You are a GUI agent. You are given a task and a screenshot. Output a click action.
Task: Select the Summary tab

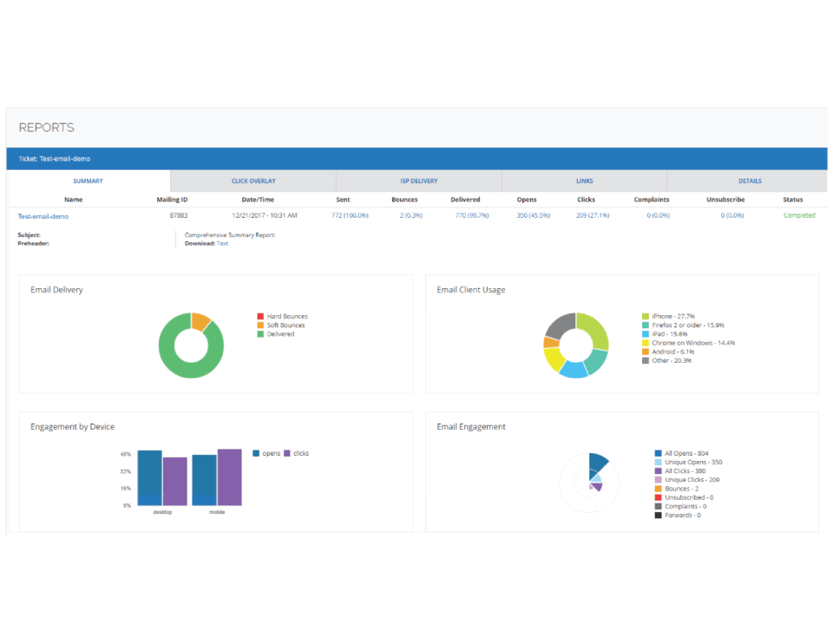[89, 181]
